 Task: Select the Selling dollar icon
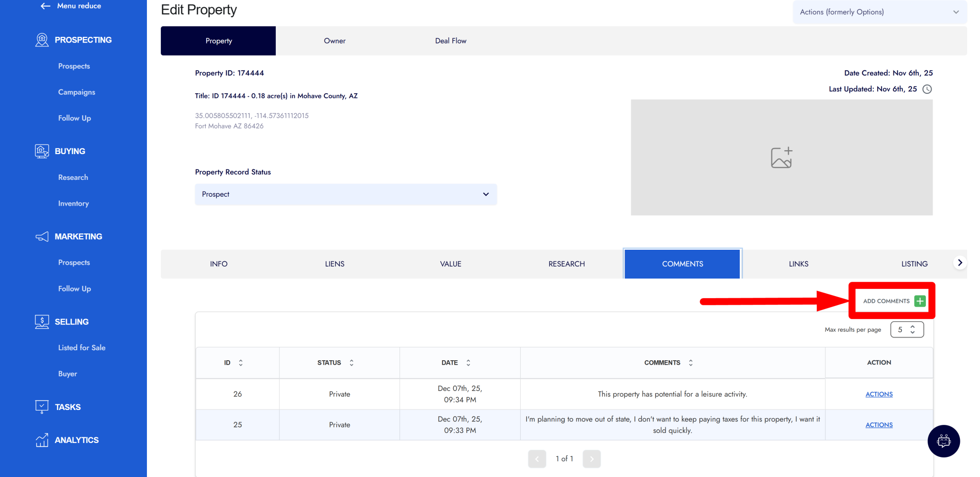coord(42,322)
